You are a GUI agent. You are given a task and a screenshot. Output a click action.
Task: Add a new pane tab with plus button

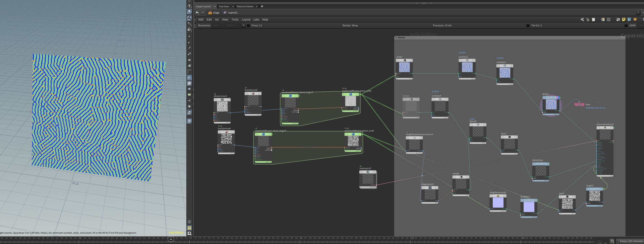pyautogui.click(x=262, y=7)
